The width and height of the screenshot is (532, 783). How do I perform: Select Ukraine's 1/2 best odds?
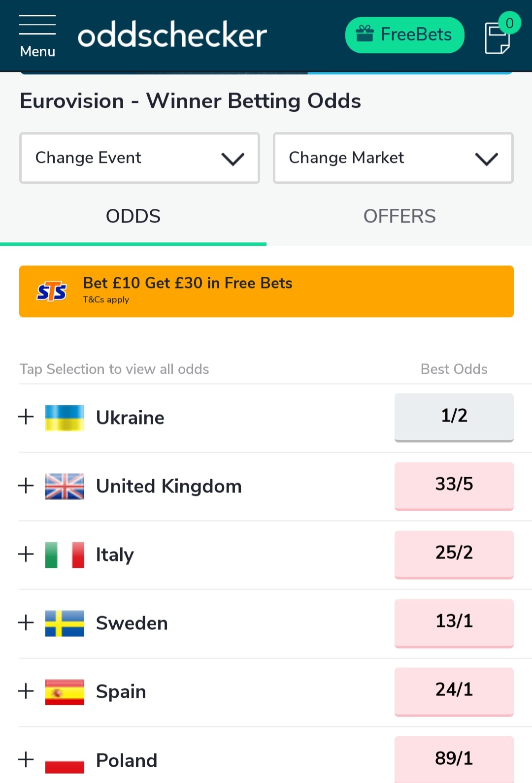point(454,416)
